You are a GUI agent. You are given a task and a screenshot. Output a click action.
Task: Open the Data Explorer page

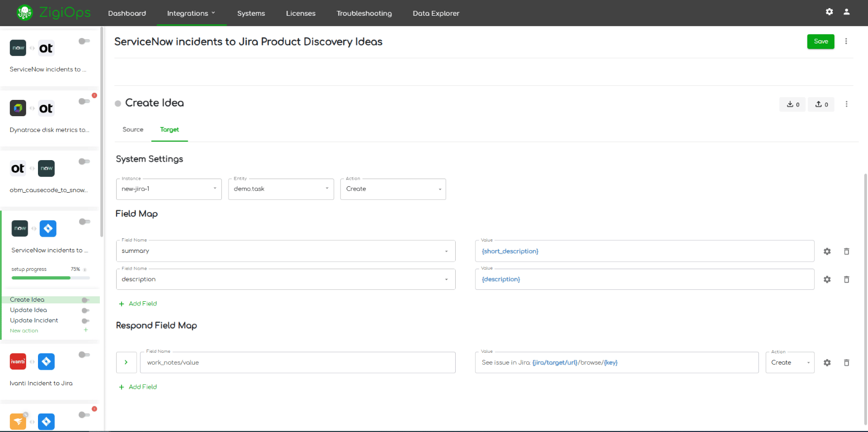[436, 13]
